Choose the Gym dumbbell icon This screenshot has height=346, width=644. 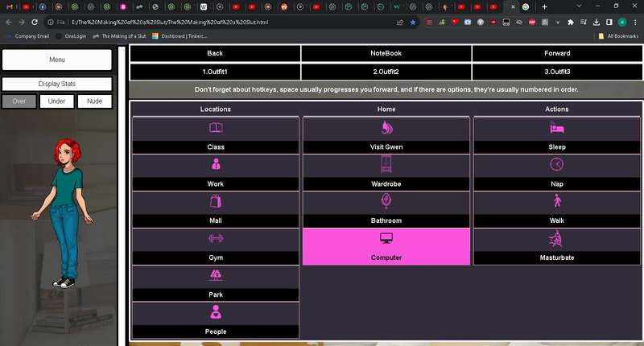pyautogui.click(x=216, y=238)
